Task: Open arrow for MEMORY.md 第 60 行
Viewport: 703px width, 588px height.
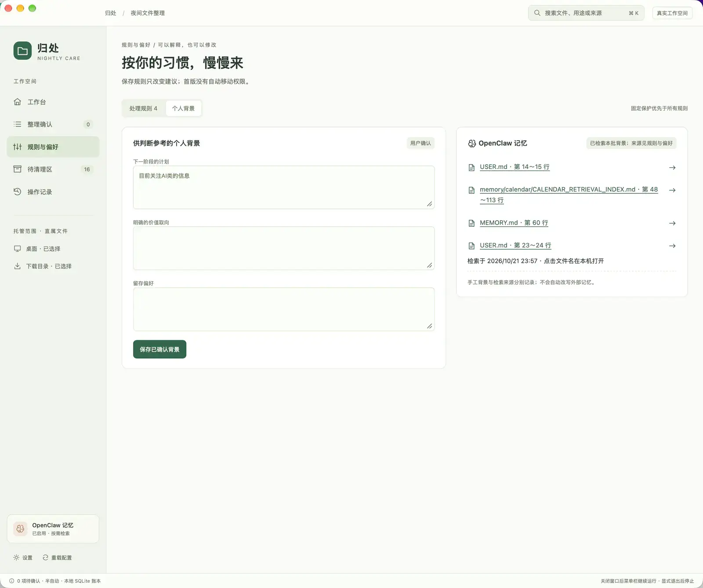Action: [x=672, y=223]
